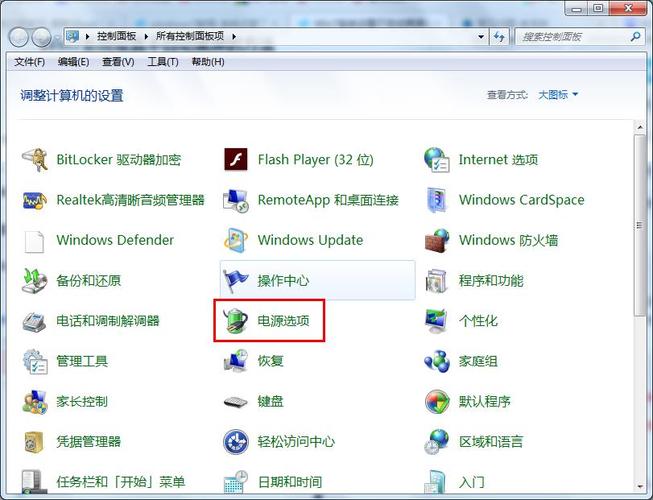This screenshot has width=653, height=500.
Task: Open the Windows Defender link text
Action: [115, 240]
